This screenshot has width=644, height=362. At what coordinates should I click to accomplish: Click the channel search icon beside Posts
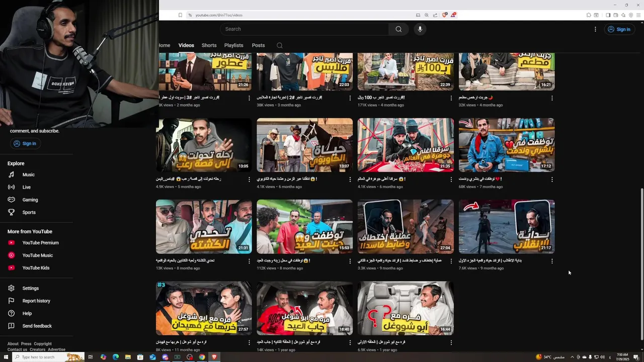click(x=280, y=45)
